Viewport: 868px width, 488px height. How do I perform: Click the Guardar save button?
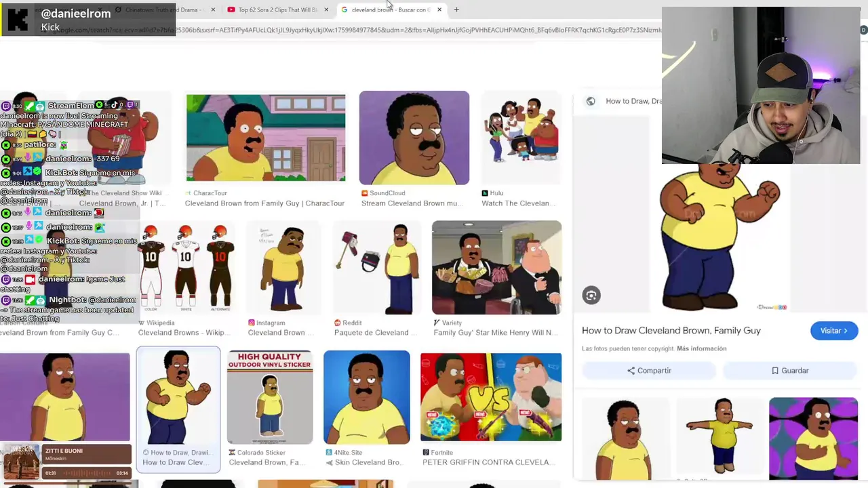click(790, 371)
